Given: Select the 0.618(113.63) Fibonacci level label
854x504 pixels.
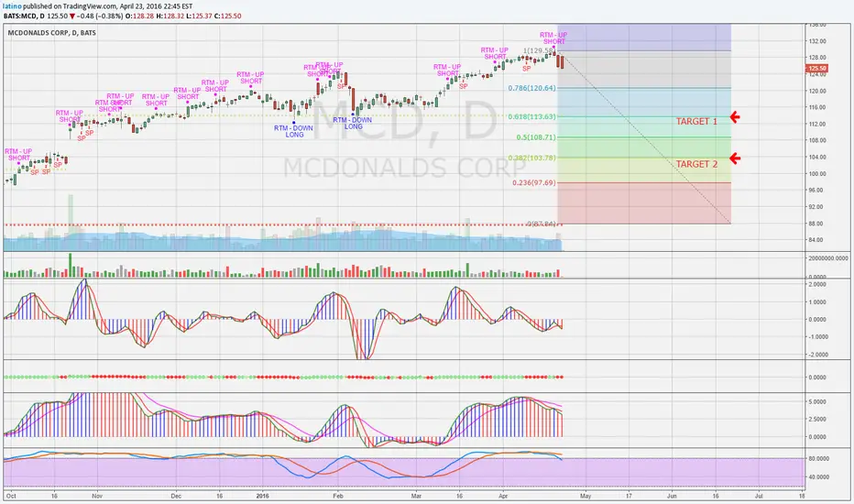Looking at the screenshot, I should coord(531,116).
